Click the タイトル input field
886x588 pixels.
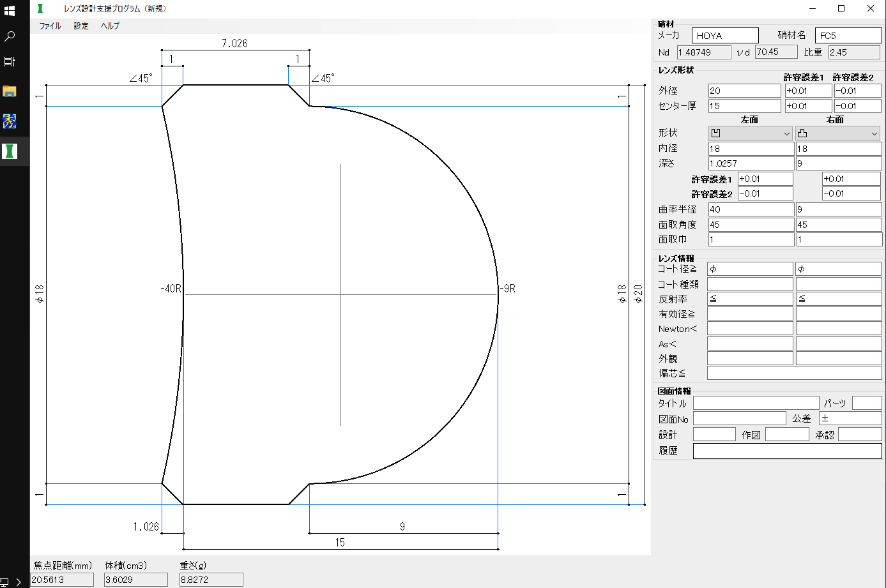[756, 403]
